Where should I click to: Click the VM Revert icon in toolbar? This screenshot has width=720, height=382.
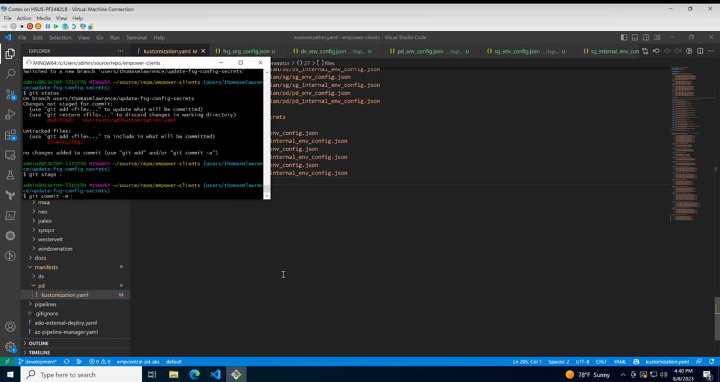[73, 26]
